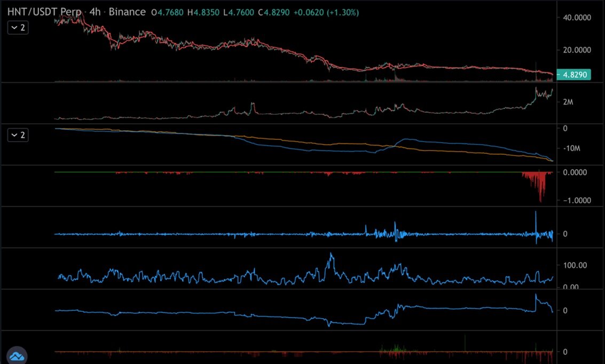Viewport: 605px width, 364px height.
Task: Click the highest peak of the 100.00 oscillator
Action: pyautogui.click(x=332, y=255)
